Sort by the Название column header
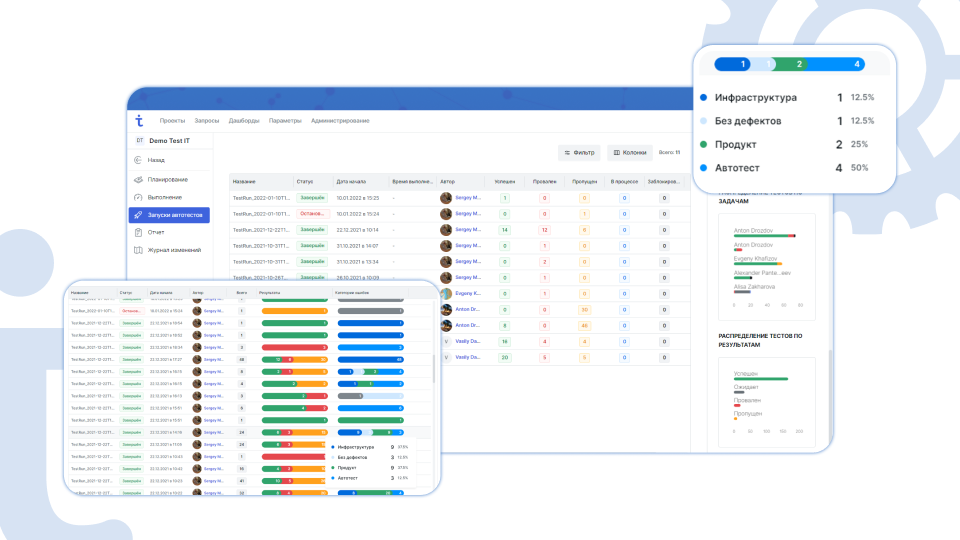This screenshot has height=540, width=960. [x=244, y=182]
